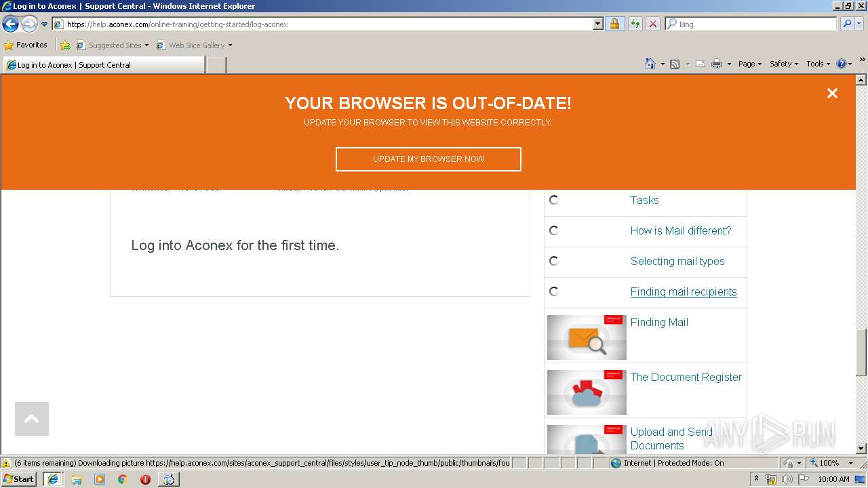The width and height of the screenshot is (868, 488).
Task: Open the Web Slice Gallery item
Action: (x=194, y=45)
